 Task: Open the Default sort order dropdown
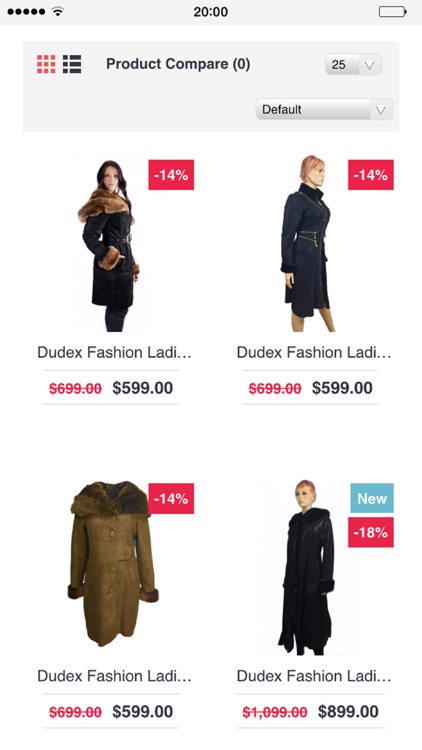(x=324, y=109)
